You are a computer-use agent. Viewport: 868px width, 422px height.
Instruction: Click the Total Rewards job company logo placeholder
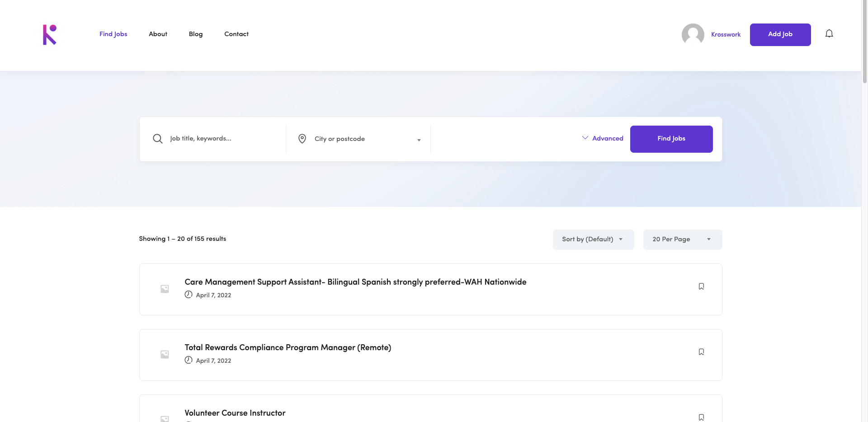(x=165, y=355)
